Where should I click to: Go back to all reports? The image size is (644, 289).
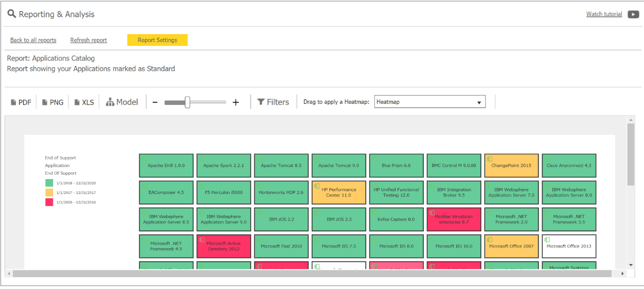[x=33, y=40]
